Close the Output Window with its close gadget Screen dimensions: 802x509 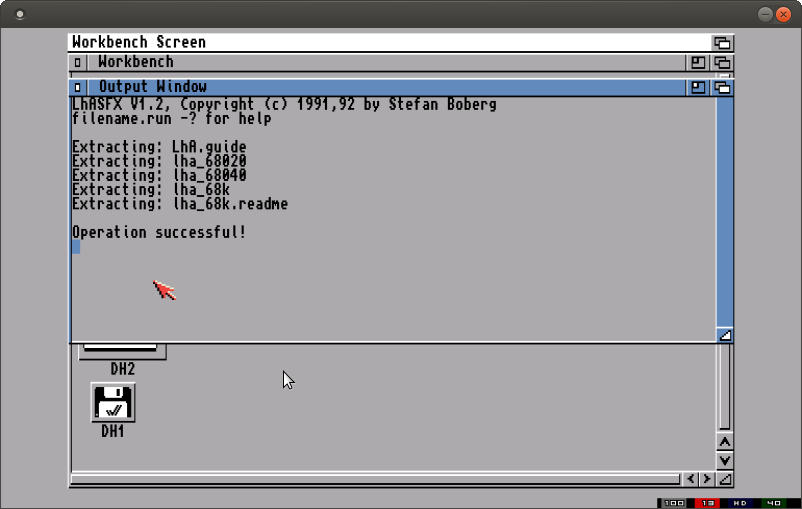[78, 88]
